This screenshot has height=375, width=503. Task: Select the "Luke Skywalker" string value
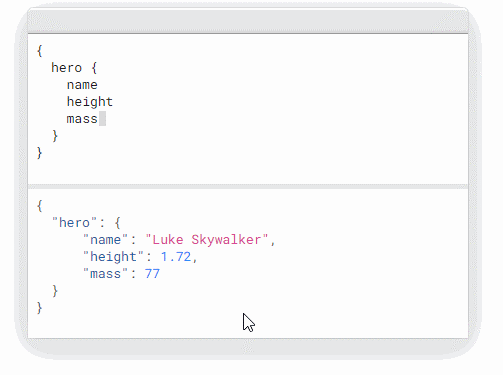pos(207,240)
